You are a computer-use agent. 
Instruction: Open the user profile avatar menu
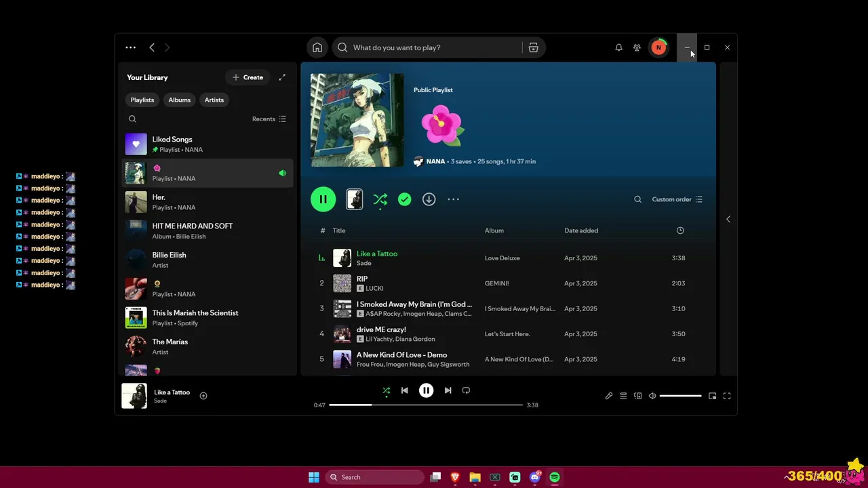click(658, 47)
